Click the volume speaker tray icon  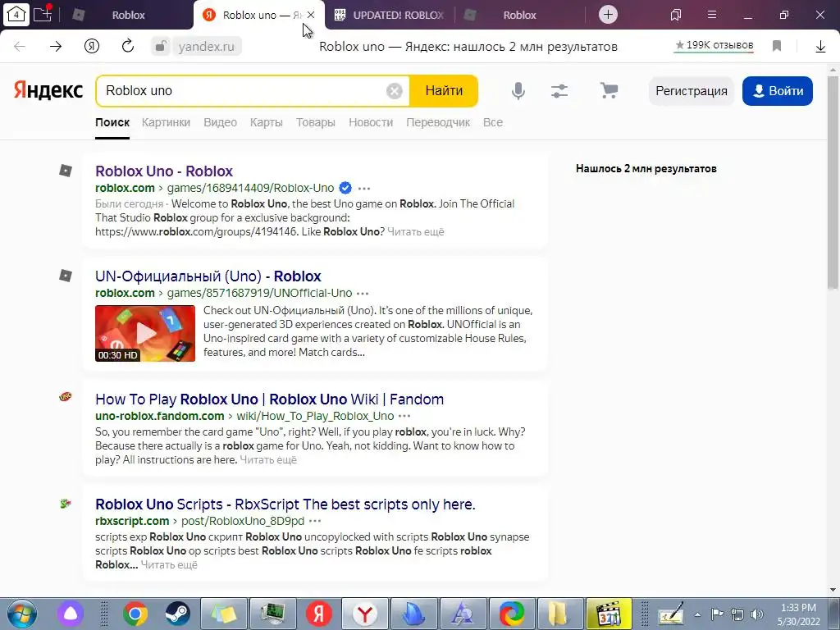click(x=757, y=614)
